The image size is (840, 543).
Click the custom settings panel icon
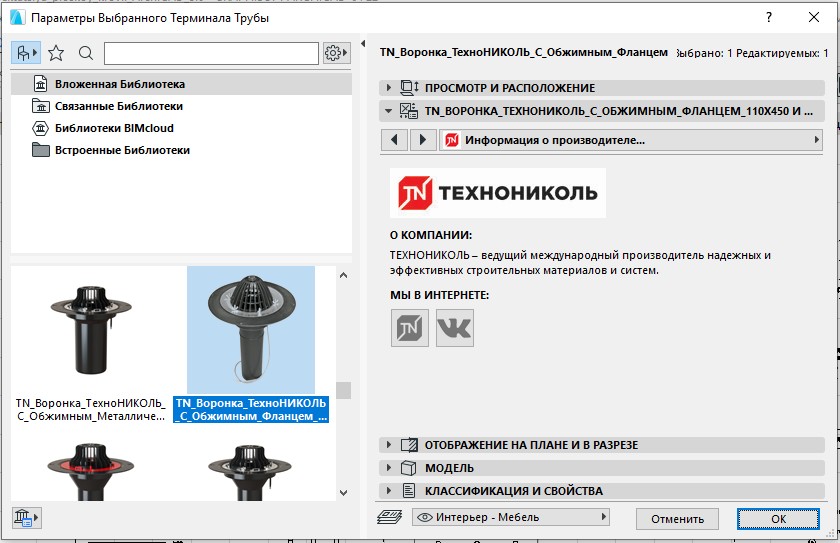409,111
